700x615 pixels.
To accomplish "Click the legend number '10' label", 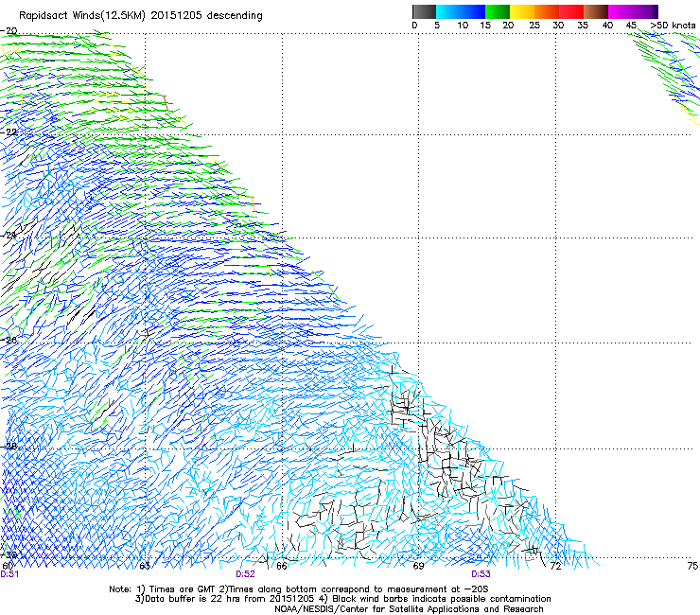I will (x=463, y=26).
